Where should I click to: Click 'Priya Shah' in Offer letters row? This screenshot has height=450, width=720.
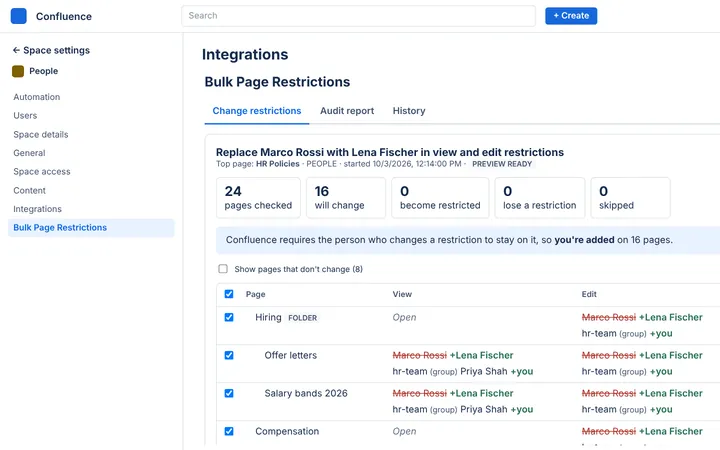tap(484, 371)
